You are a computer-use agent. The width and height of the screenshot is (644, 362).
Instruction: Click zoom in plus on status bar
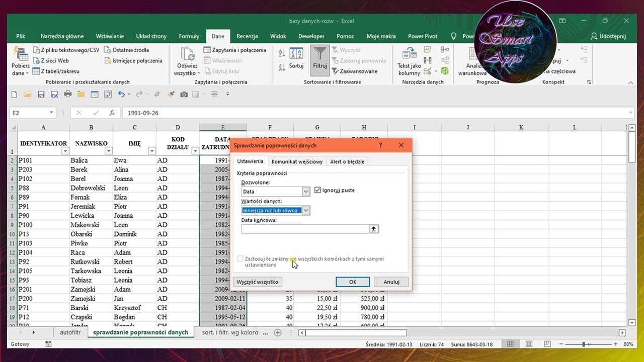coord(615,344)
